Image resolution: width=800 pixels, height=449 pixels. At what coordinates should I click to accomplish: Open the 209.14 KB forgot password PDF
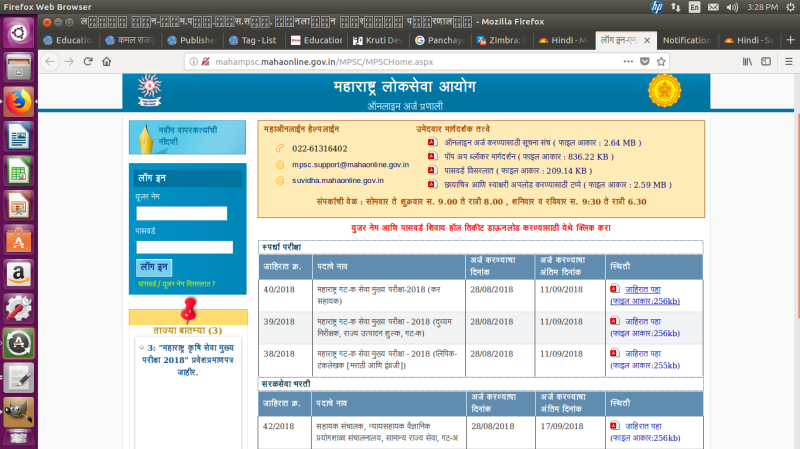pyautogui.click(x=518, y=171)
